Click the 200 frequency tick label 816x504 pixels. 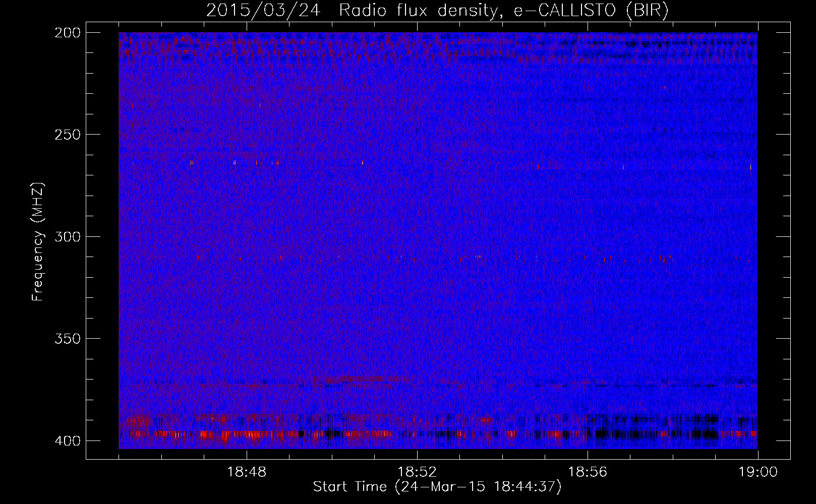(67, 33)
